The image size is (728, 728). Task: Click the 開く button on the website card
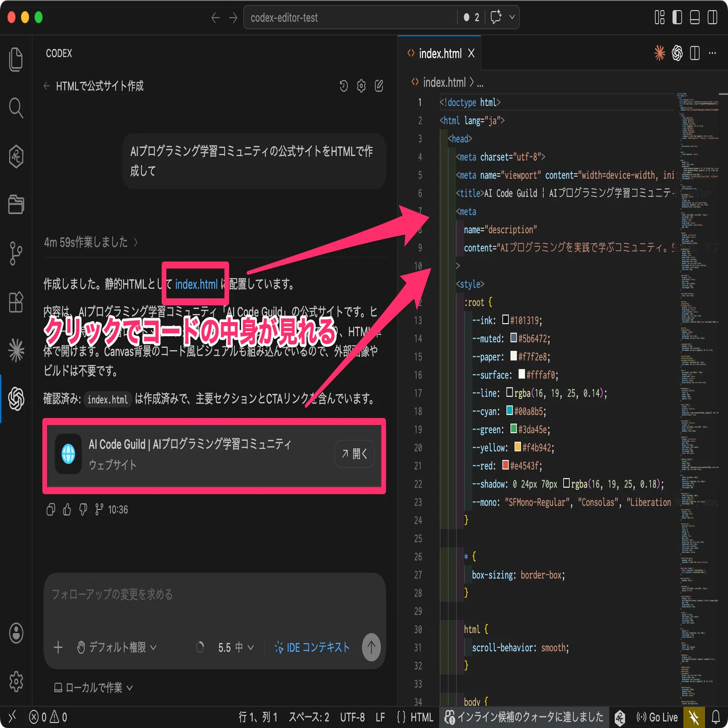tap(355, 454)
